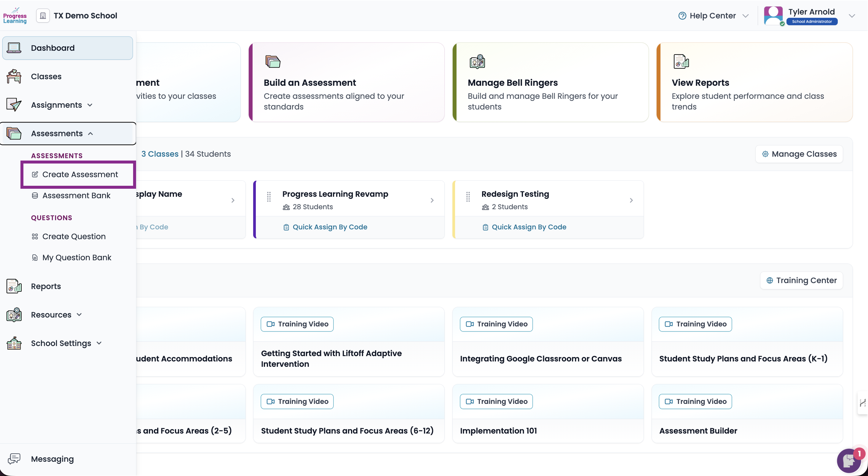Expand the School Settings menu chevron
This screenshot has height=476, width=868.
pyautogui.click(x=99, y=343)
